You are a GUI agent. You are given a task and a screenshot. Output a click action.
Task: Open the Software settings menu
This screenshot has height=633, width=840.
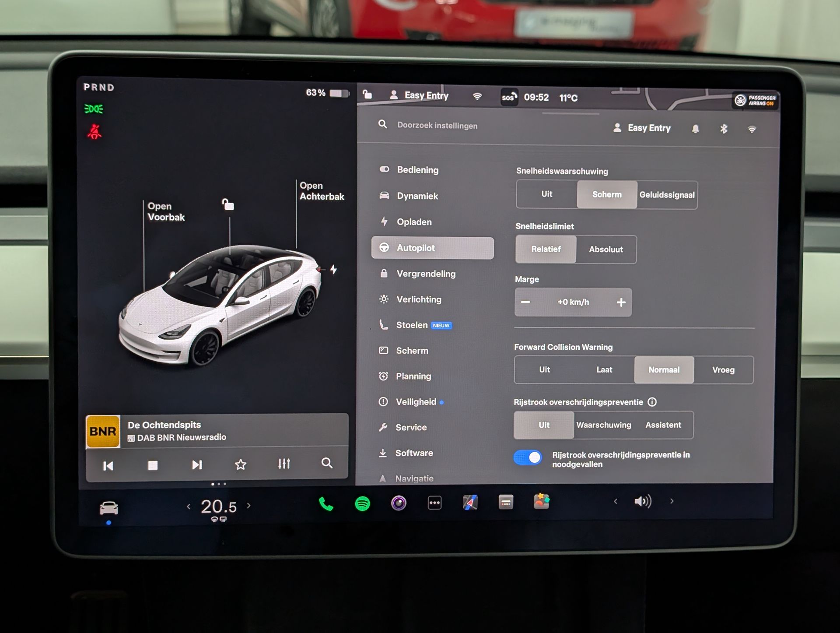414,453
